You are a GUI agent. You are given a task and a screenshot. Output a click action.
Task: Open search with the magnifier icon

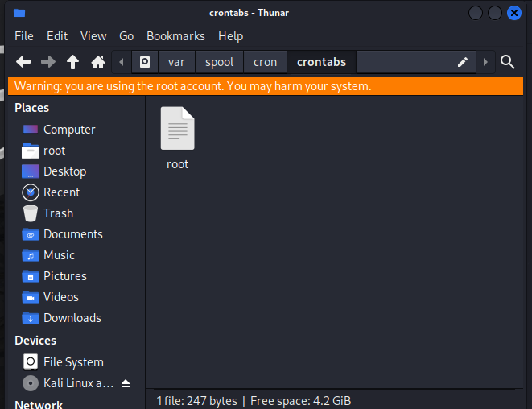(x=507, y=62)
